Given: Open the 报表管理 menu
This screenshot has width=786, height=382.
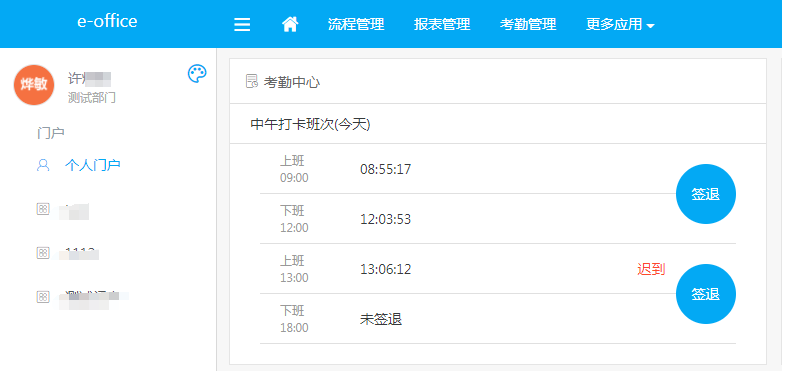Looking at the screenshot, I should tap(442, 24).
